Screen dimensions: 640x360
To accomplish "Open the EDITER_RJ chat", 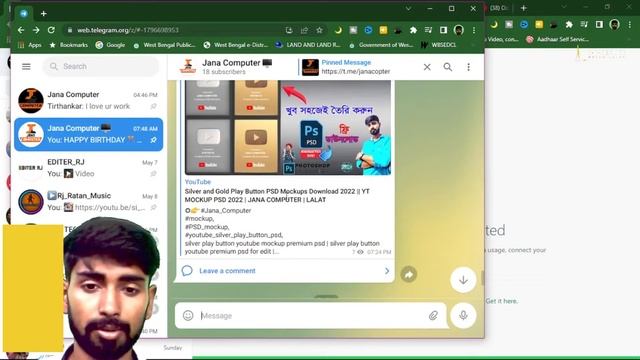I will (89, 168).
